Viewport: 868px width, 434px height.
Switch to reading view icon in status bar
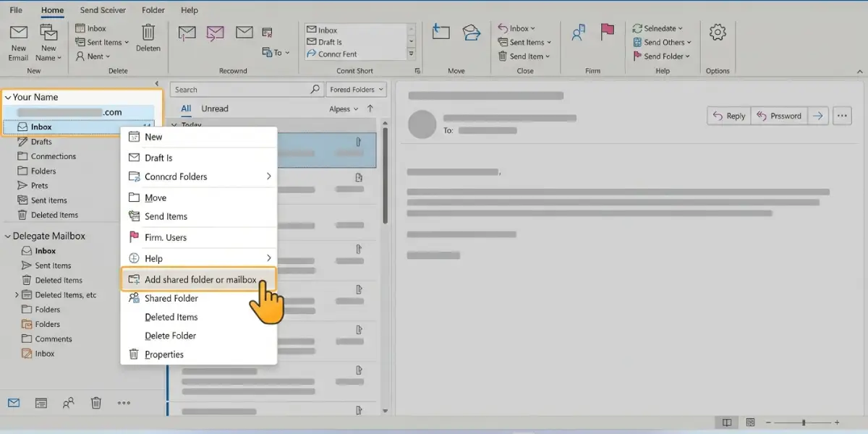click(x=726, y=422)
